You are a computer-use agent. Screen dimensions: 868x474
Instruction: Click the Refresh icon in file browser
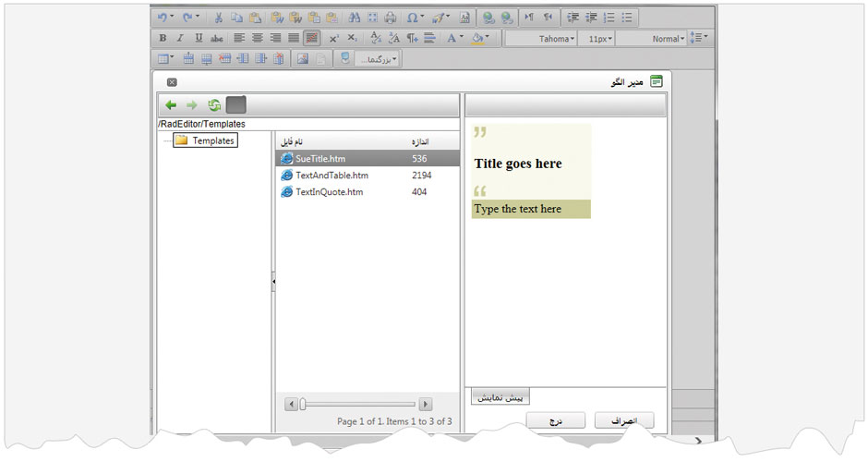click(214, 105)
